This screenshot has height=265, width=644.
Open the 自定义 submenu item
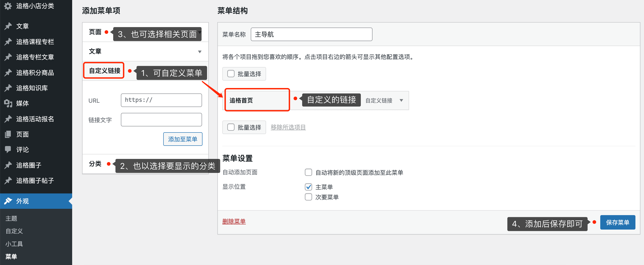tap(14, 231)
